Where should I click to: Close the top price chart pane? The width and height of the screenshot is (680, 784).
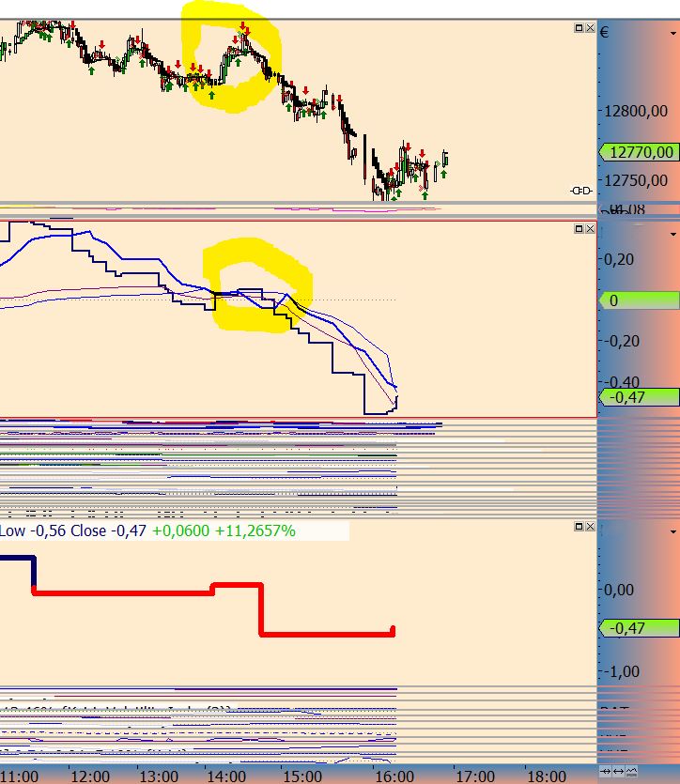click(590, 28)
